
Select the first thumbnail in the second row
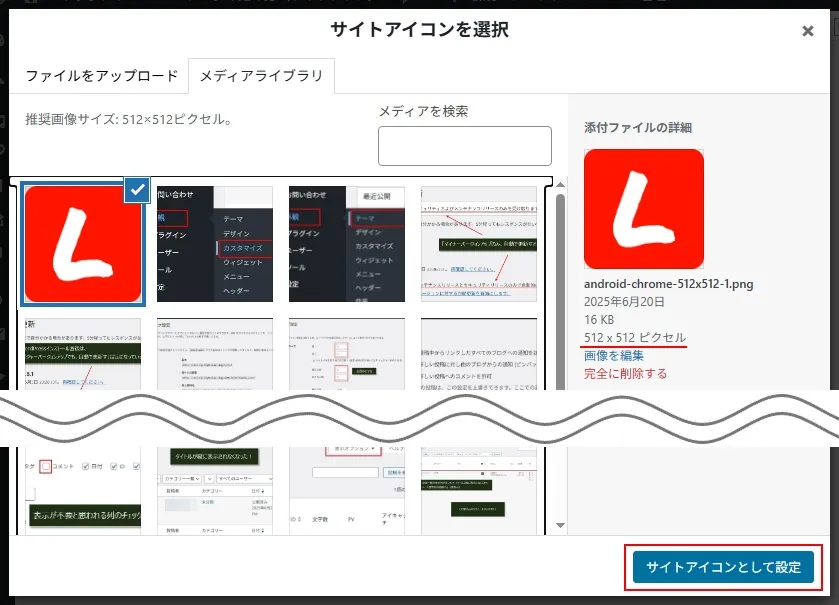(x=82, y=355)
